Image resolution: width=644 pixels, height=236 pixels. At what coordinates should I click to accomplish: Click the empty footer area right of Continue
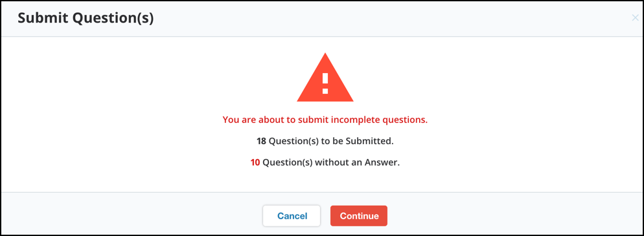(x=513, y=216)
